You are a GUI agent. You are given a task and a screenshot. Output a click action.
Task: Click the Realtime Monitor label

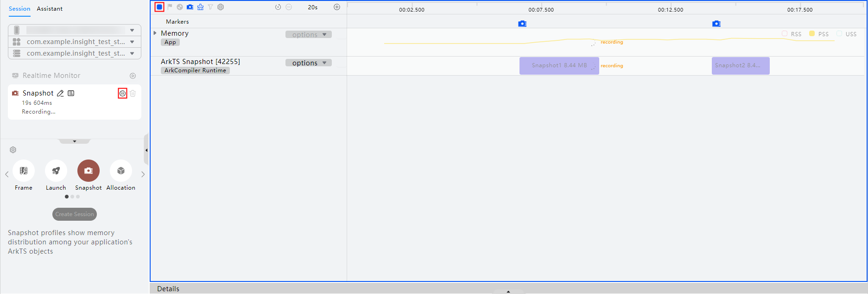[x=51, y=76]
